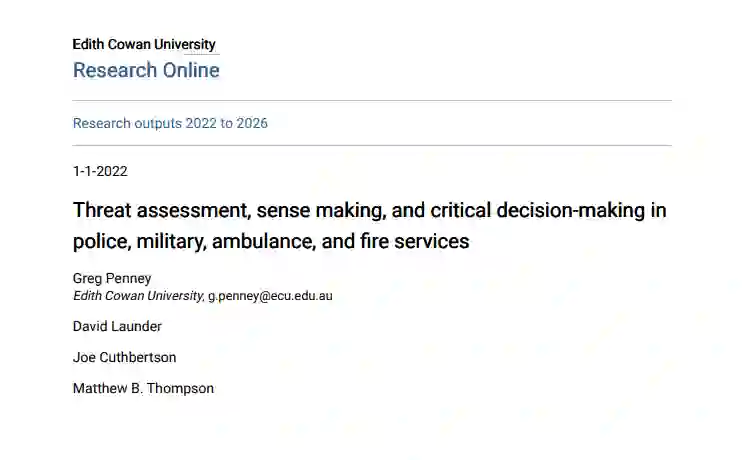The width and height of the screenshot is (742, 460).
Task: Click the divider line below Research Online
Action: [x=372, y=101]
